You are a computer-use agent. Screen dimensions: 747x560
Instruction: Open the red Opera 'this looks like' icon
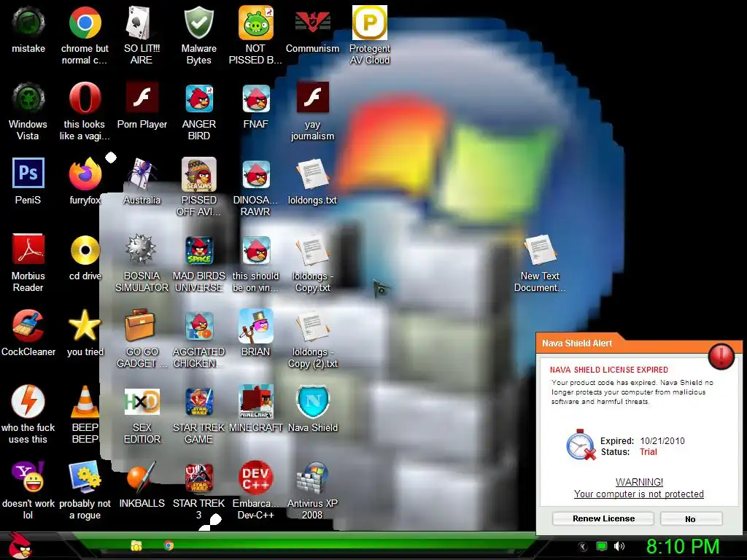(85, 98)
